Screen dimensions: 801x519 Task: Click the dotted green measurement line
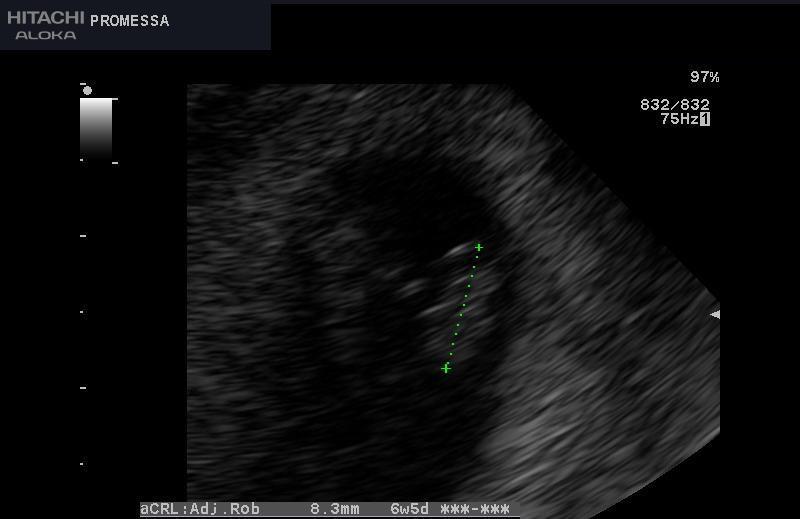coord(462,308)
